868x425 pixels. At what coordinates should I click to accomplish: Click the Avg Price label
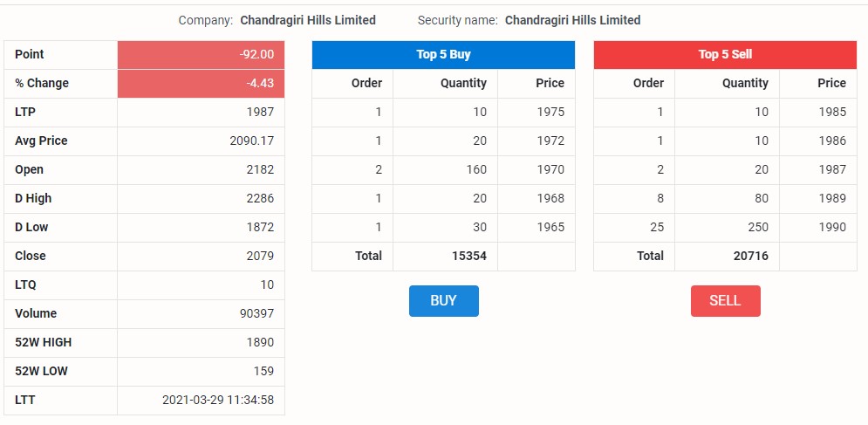tap(41, 141)
